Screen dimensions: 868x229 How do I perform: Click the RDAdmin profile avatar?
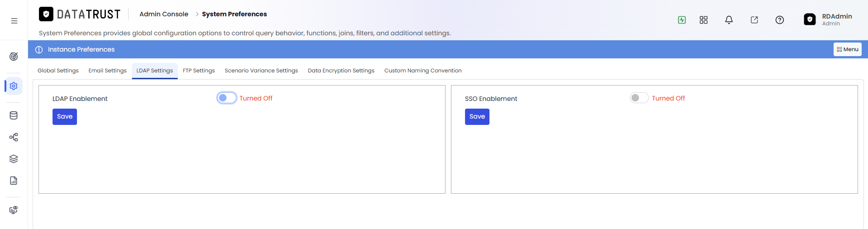[x=810, y=19]
